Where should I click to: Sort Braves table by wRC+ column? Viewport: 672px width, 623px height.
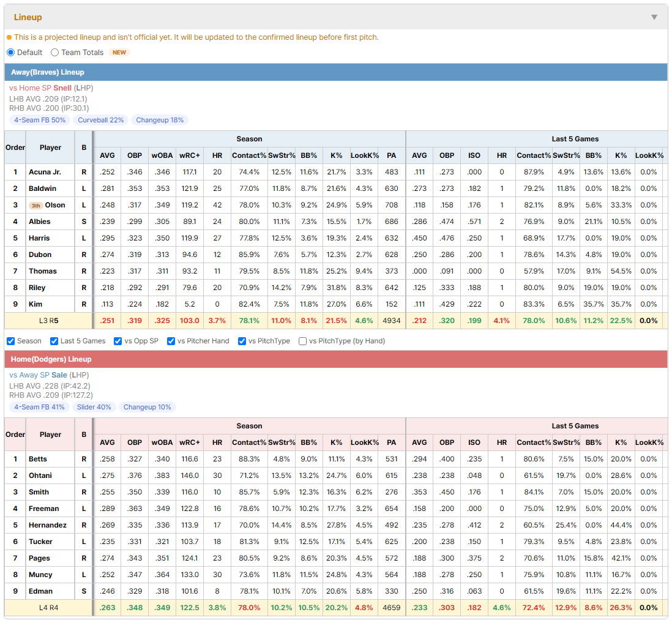pyautogui.click(x=190, y=155)
